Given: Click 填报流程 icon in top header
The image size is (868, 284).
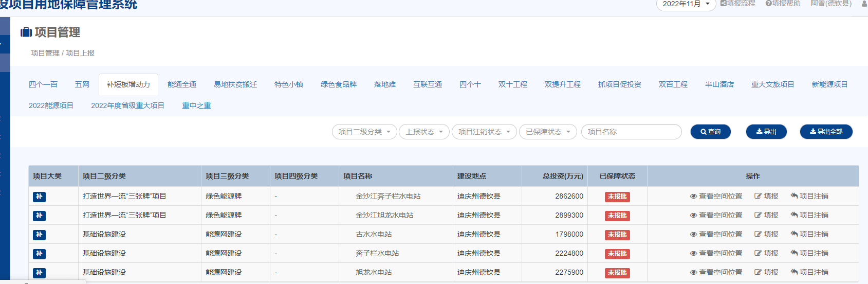Looking at the screenshot, I should (724, 4).
